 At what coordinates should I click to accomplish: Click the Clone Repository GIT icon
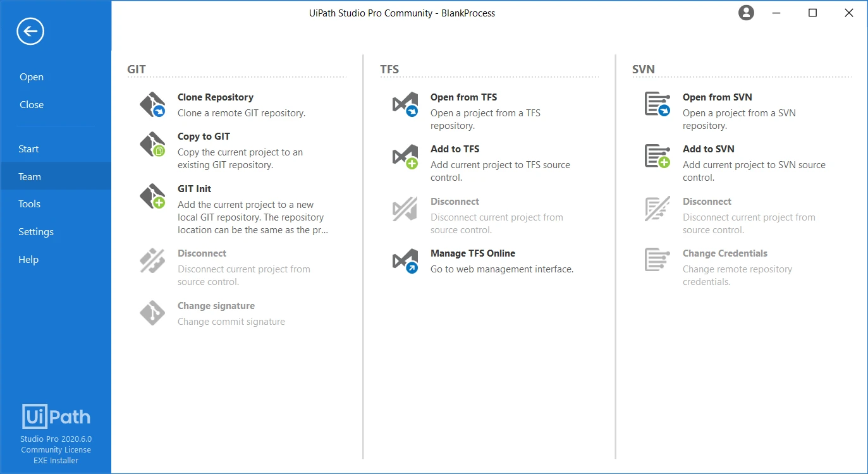pos(152,105)
